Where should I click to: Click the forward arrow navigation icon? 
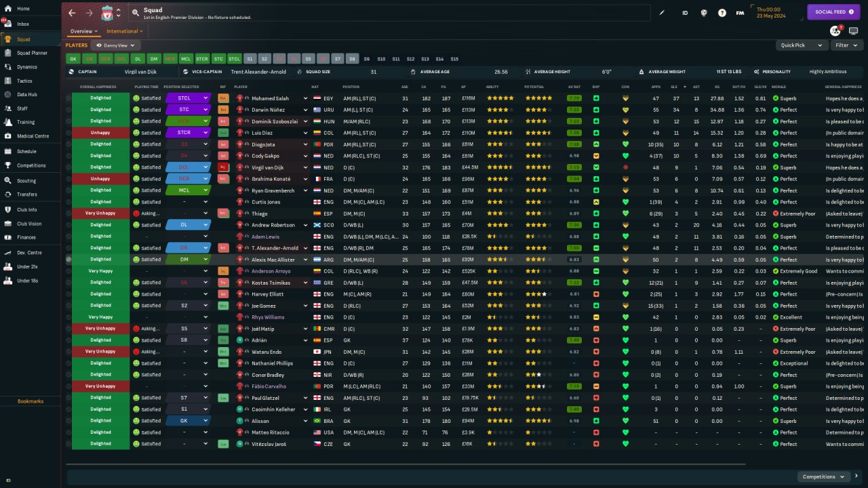coord(90,13)
